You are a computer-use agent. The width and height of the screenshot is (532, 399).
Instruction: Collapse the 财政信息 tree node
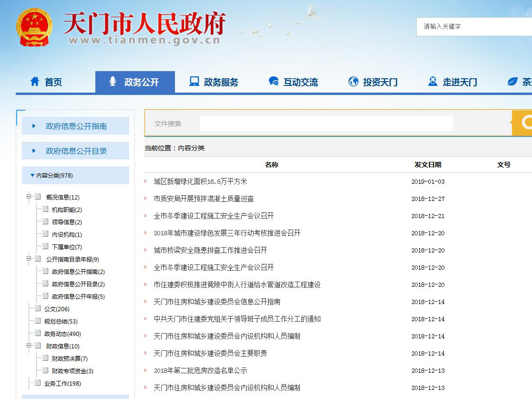click(x=29, y=346)
